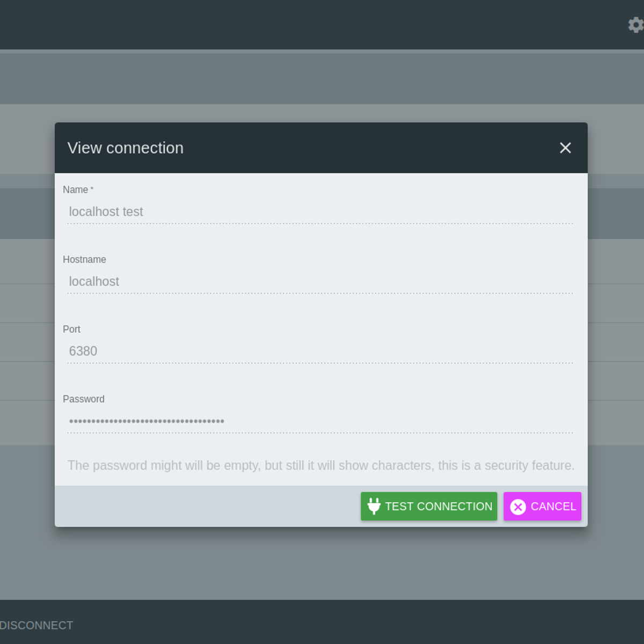Click the Hostname field label

click(84, 260)
